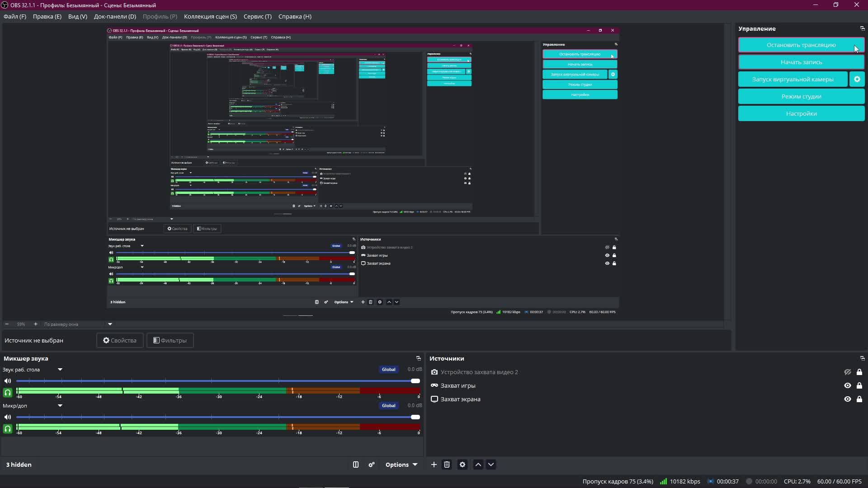Image resolution: width=868 pixels, height=488 pixels.
Task: Delete selected source with trash icon
Action: [447, 465]
